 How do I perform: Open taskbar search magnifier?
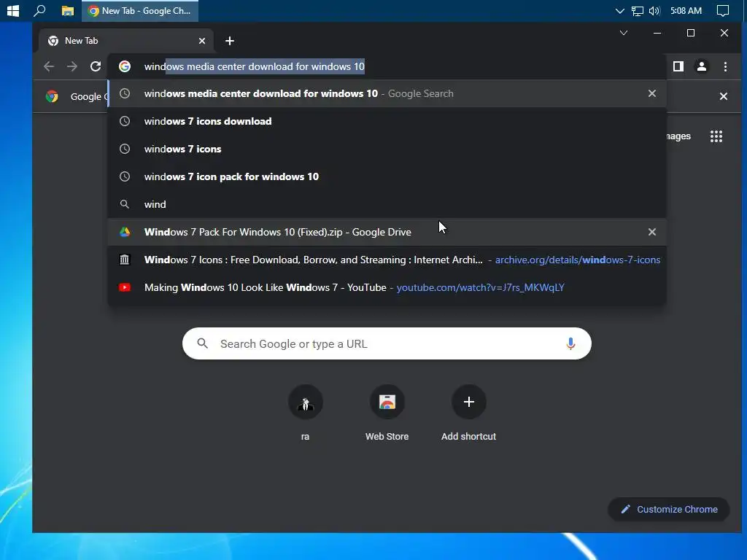pyautogui.click(x=39, y=10)
